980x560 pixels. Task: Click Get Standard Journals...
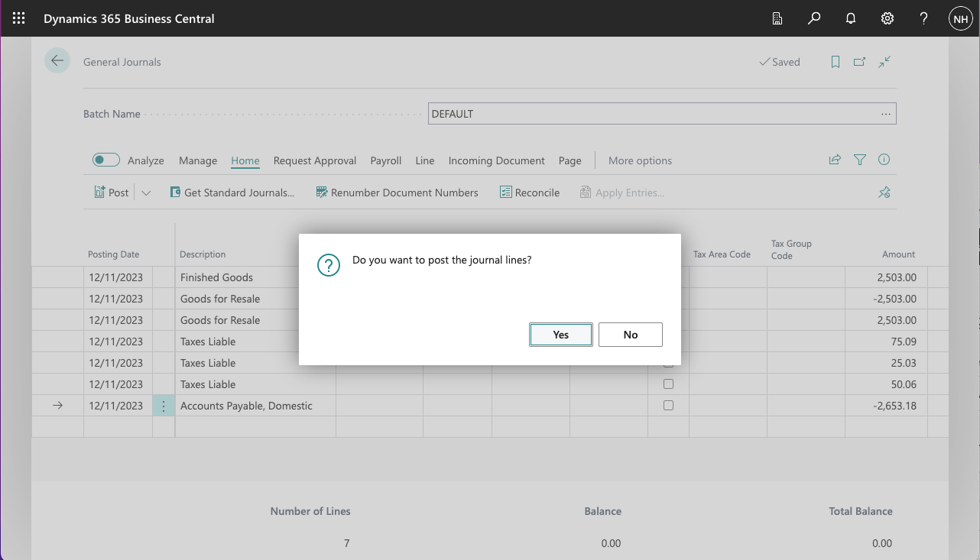pos(232,193)
